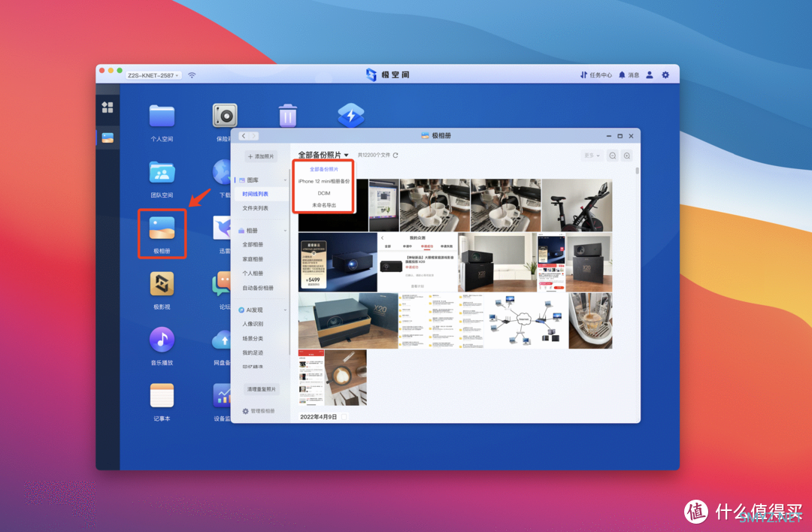Open the network diagram thumbnail
Viewport: 812px width, 532px height.
tap(526, 320)
